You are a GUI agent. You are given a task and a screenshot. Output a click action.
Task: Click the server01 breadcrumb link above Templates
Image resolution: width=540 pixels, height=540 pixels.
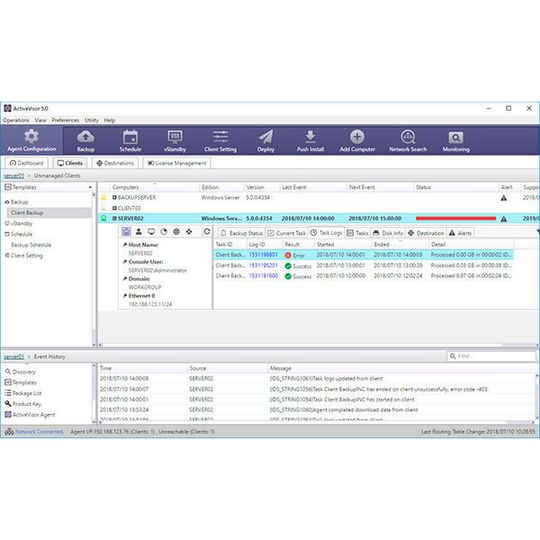point(14,176)
